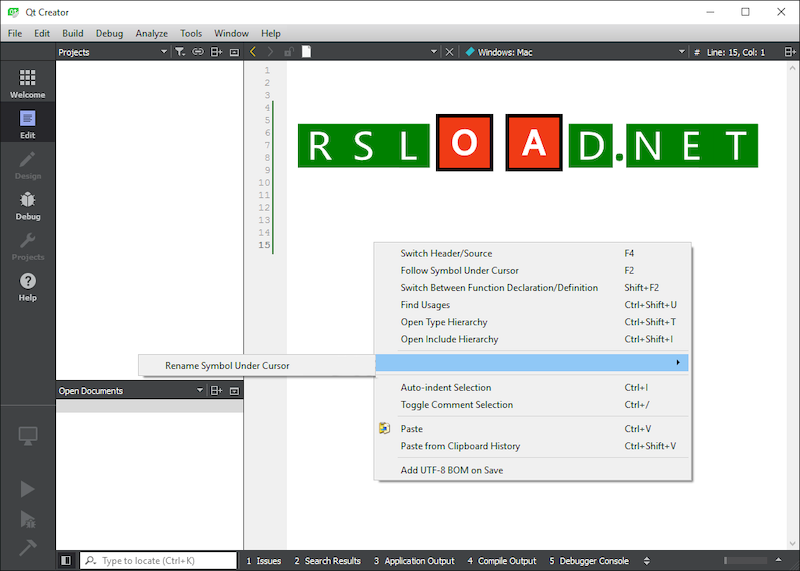Open the Edit menu
Viewport: 800px width, 571px height.
click(x=42, y=33)
